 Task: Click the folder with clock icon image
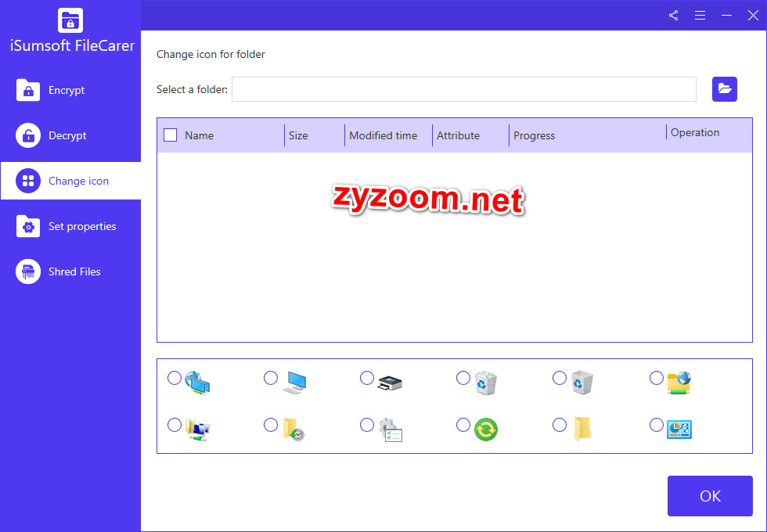(x=294, y=430)
